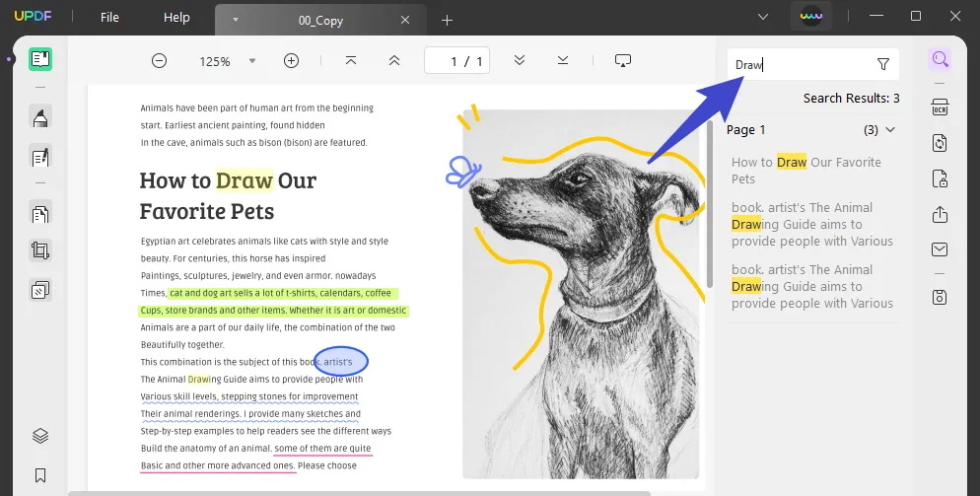Select the Crop Pages tool

click(x=40, y=250)
